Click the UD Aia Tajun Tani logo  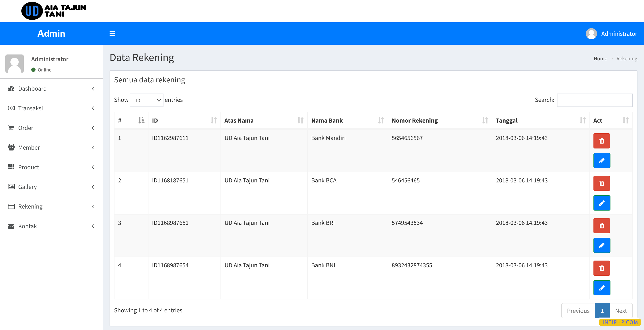tap(54, 11)
